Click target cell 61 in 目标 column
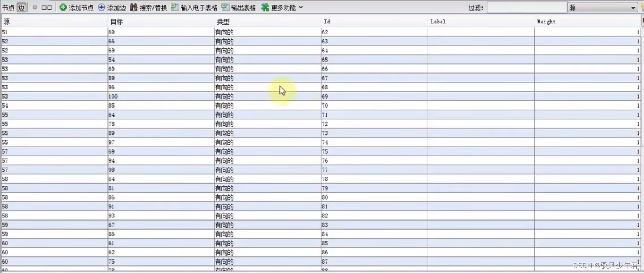 pos(161,243)
